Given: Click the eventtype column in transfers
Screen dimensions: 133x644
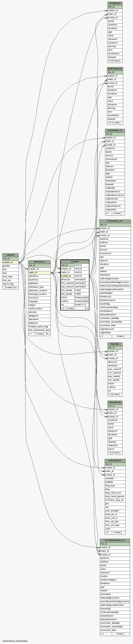Looking at the screenshot, I should click(115, 365).
